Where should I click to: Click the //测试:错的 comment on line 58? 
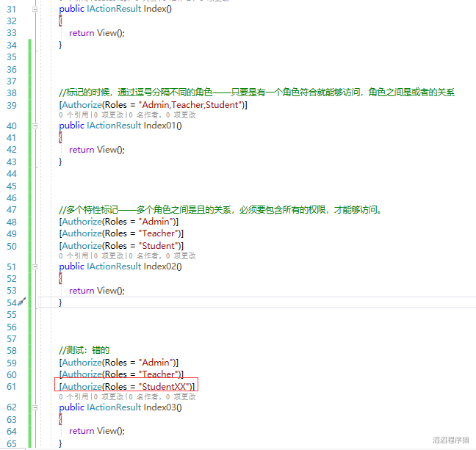[84, 350]
